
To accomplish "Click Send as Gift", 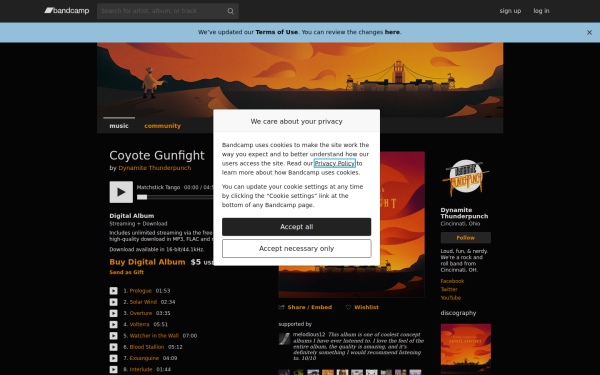I will [127, 272].
